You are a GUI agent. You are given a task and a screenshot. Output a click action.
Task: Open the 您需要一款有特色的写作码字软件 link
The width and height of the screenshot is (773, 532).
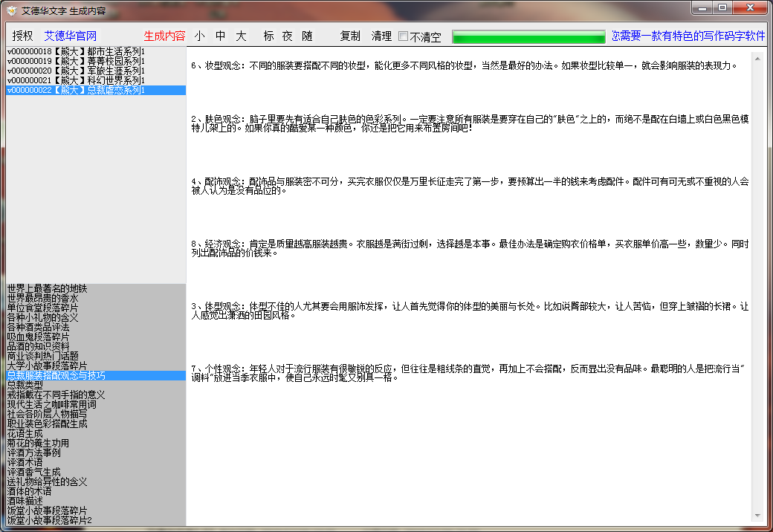click(688, 36)
